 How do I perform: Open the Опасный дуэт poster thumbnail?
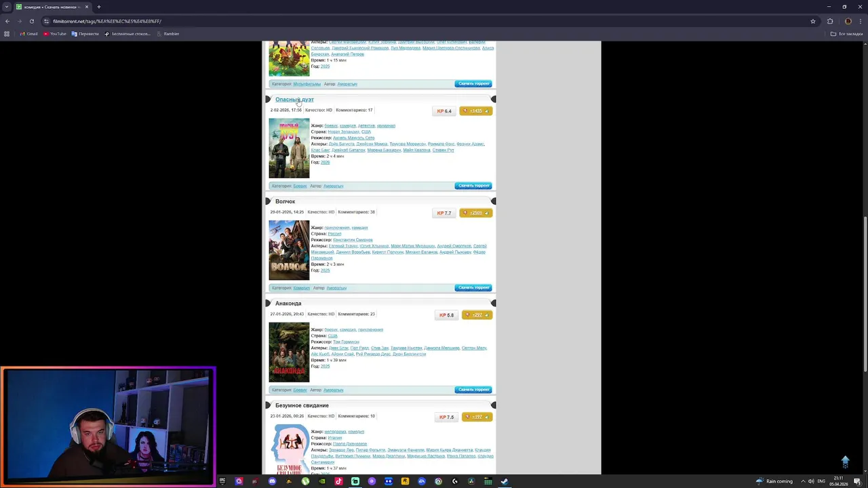(289, 148)
